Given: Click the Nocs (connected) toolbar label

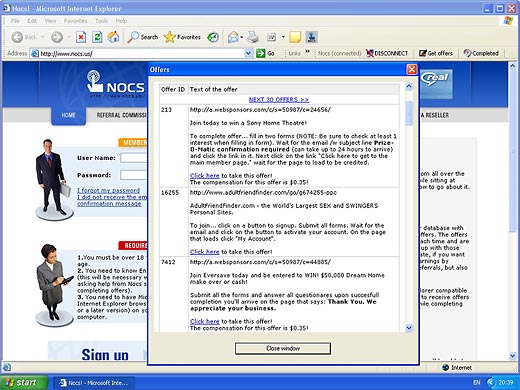Looking at the screenshot, I should 339,53.
